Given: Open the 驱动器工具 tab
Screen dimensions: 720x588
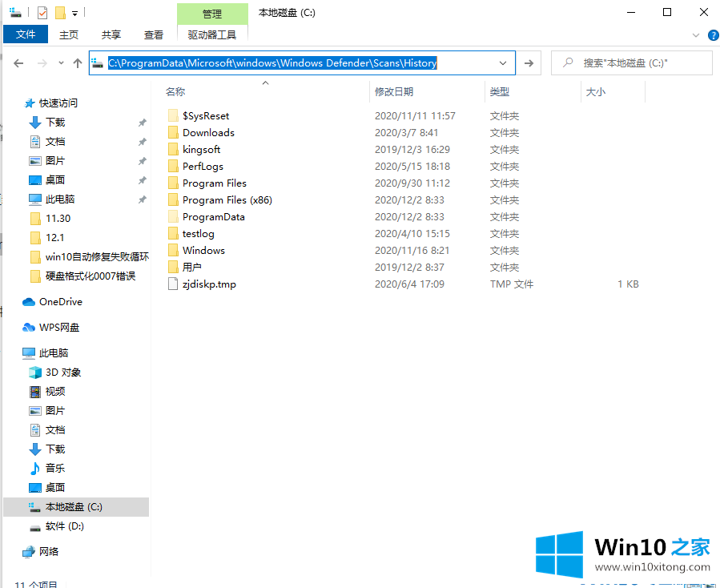Looking at the screenshot, I should click(212, 35).
